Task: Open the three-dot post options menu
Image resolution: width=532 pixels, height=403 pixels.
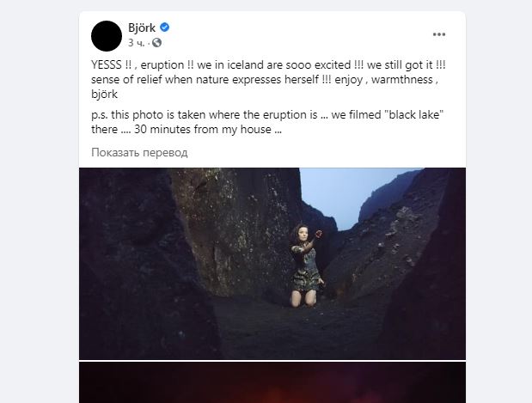Action: 439,34
